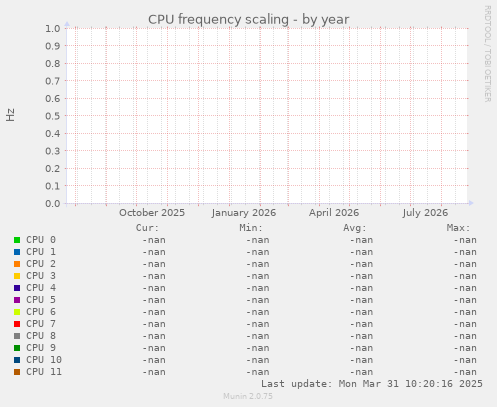Click the 'Last update' timestamp text
Screen dimensions: 497x407
(x=372, y=384)
